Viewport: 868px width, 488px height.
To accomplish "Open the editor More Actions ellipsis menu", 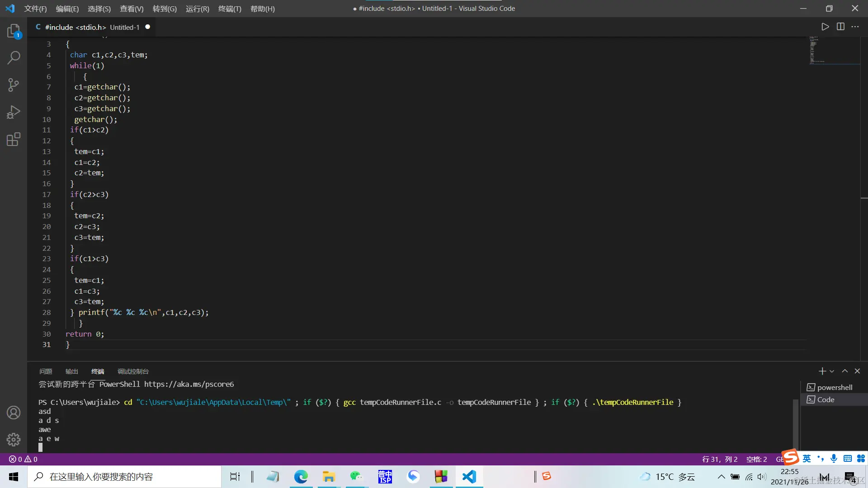I will tap(855, 27).
